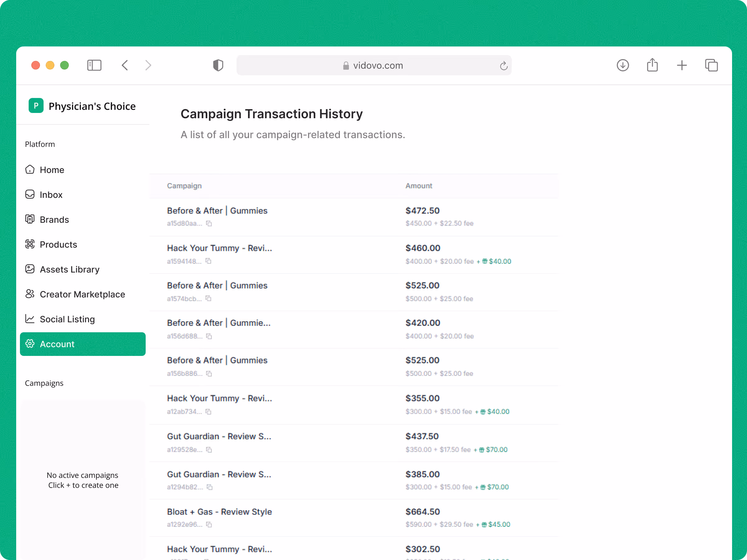Click the $664.50 amount

coord(423,512)
